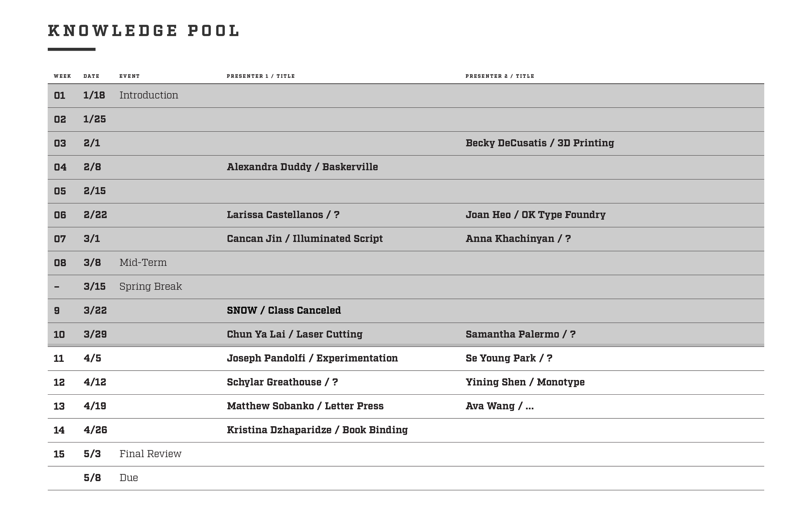Click the KNOWLEDGE POOL heading
The image size is (812, 526).
tap(144, 31)
